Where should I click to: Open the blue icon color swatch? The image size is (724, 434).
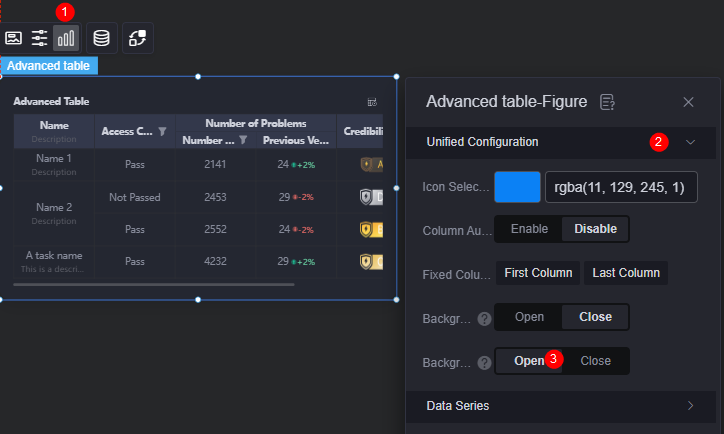[517, 187]
